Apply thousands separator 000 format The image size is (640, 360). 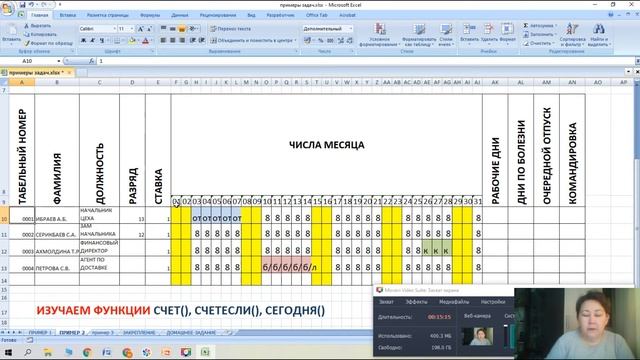pyautogui.click(x=330, y=40)
